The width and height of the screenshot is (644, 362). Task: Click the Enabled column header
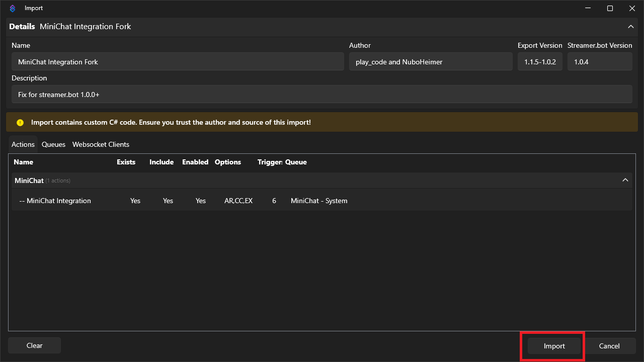195,162
